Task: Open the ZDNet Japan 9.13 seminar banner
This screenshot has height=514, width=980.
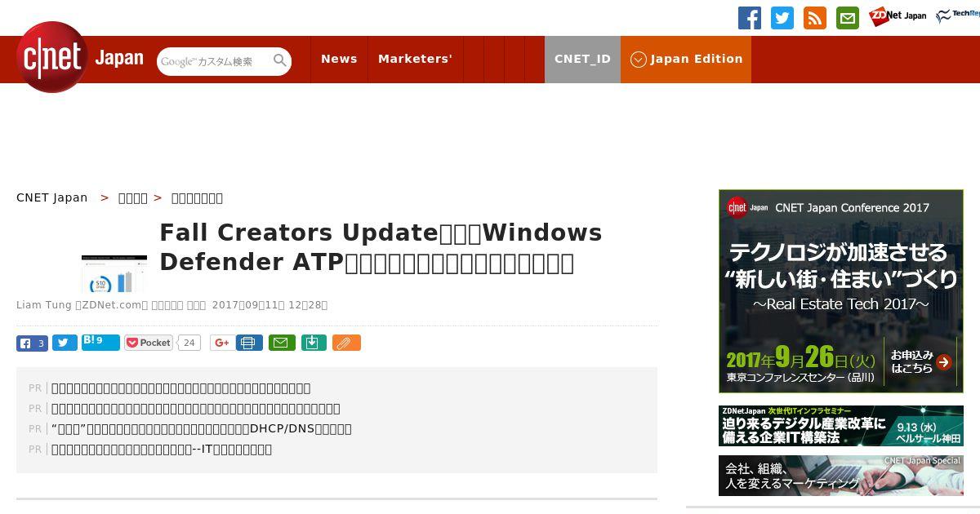Action: coord(841,426)
